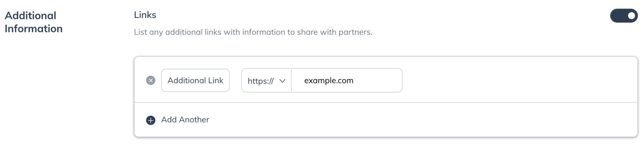
Task: Expand the URL scheme selector showing https://
Action: tap(266, 80)
